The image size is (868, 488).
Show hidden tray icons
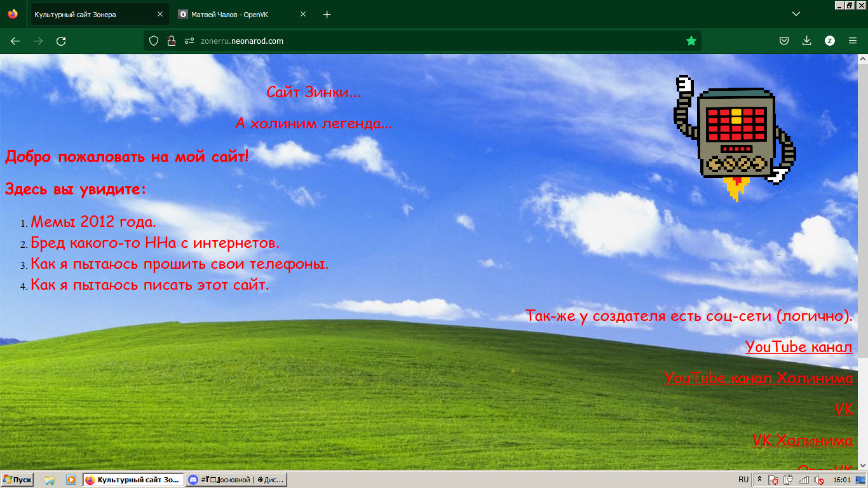click(x=760, y=480)
